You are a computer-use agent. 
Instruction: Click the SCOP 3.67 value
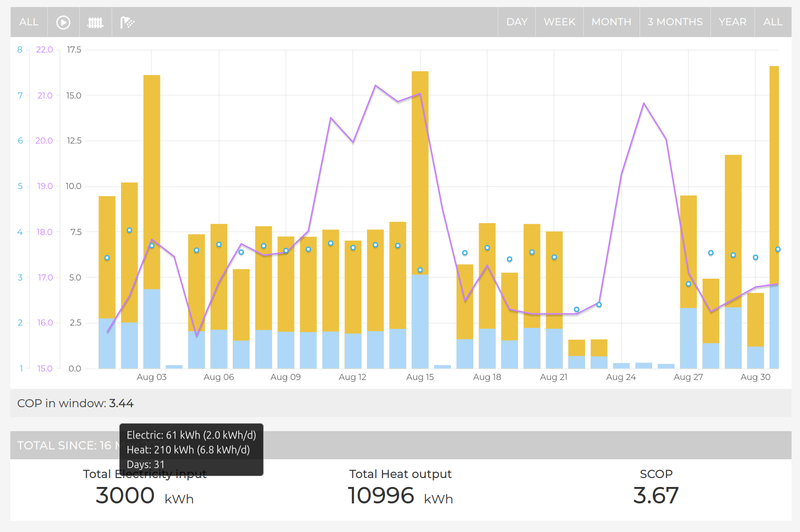(655, 496)
